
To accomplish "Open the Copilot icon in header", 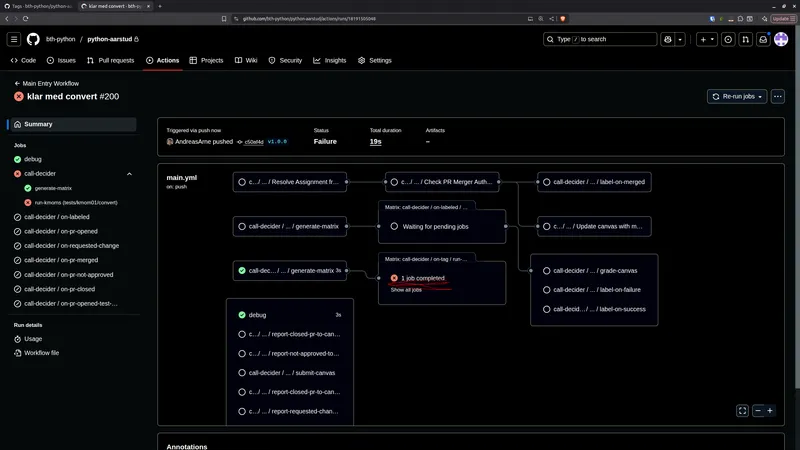I will click(666, 39).
